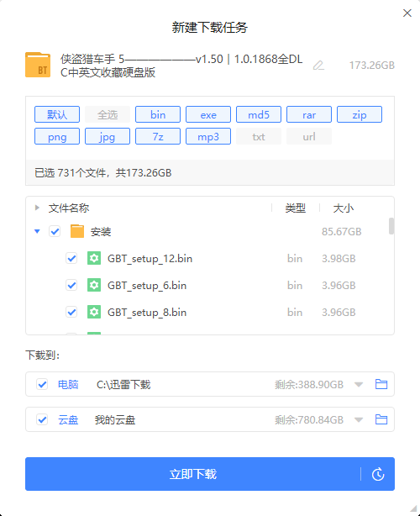Click the file list scrollbar thumb

click(391, 226)
